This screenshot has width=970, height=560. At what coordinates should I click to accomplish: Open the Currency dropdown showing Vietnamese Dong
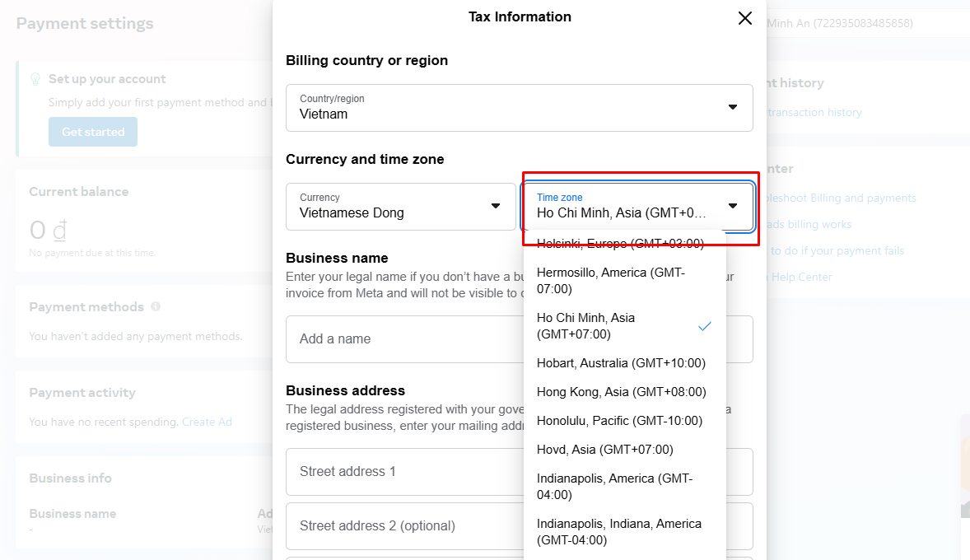(x=401, y=207)
